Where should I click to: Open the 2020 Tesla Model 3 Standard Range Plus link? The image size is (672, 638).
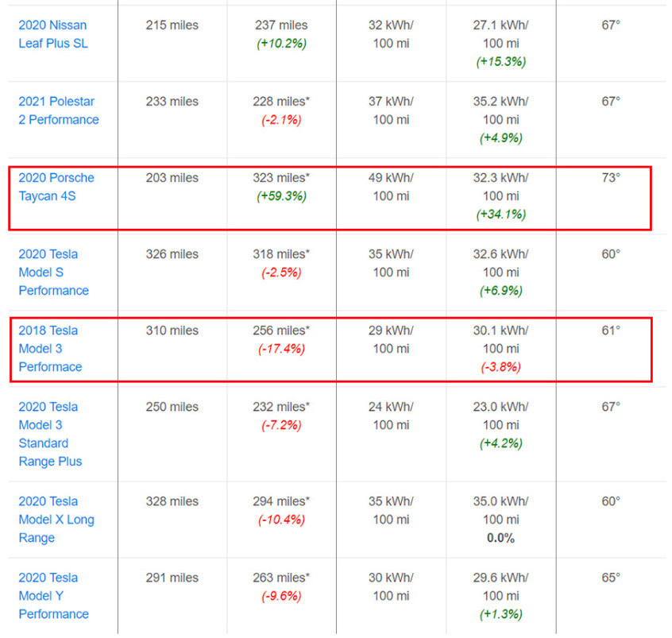coord(50,434)
